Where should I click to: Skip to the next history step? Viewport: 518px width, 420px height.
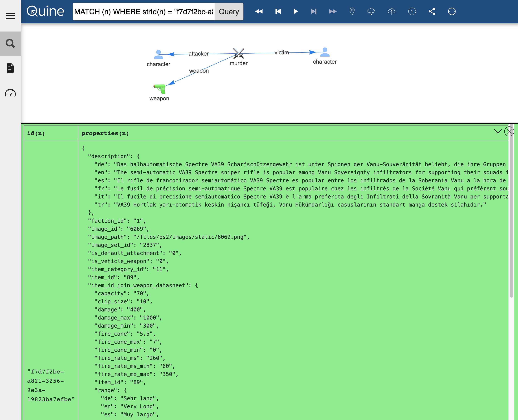(x=314, y=11)
